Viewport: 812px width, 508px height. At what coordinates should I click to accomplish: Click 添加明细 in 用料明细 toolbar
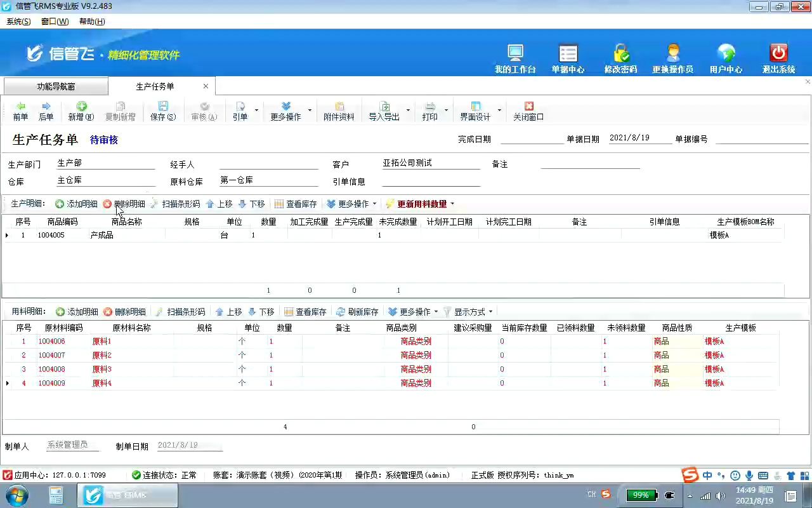coord(77,312)
